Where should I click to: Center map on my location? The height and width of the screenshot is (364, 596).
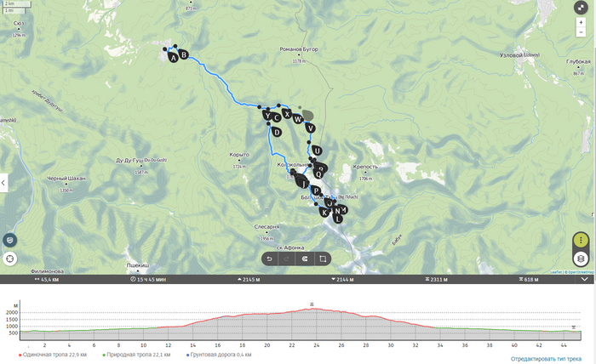click(x=10, y=259)
